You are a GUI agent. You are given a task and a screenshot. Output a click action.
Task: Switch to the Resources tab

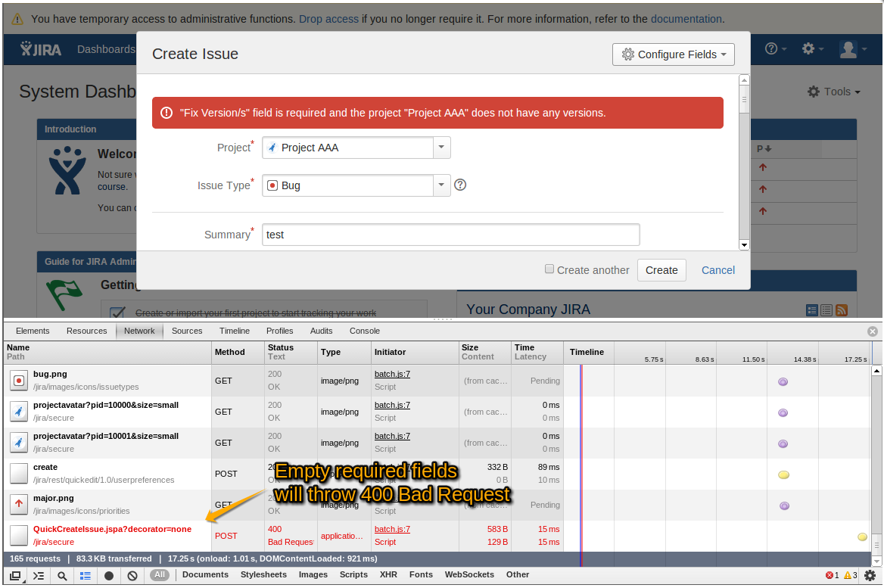86,331
